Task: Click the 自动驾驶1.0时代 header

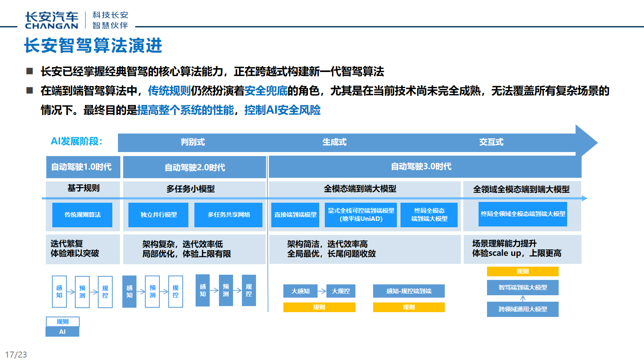Action: click(83, 167)
